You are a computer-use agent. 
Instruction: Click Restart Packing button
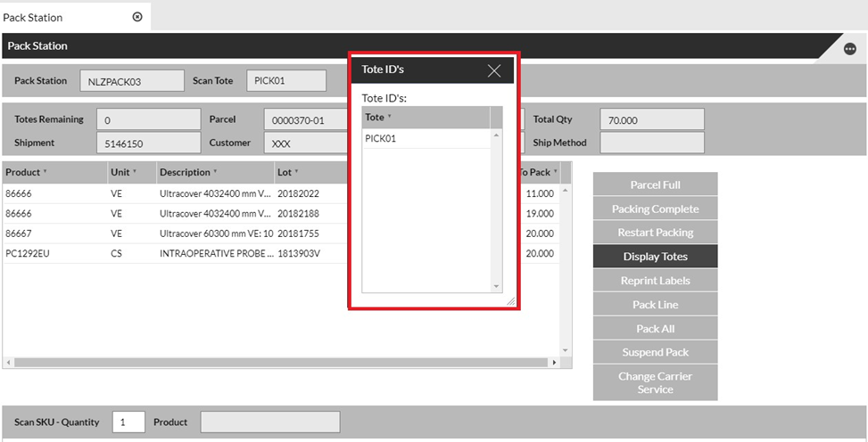pyautogui.click(x=655, y=233)
